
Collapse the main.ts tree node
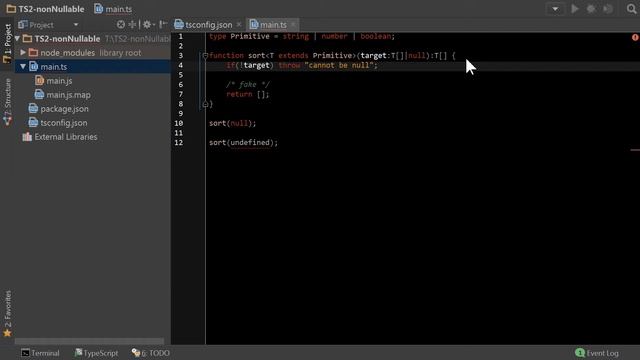[23, 67]
